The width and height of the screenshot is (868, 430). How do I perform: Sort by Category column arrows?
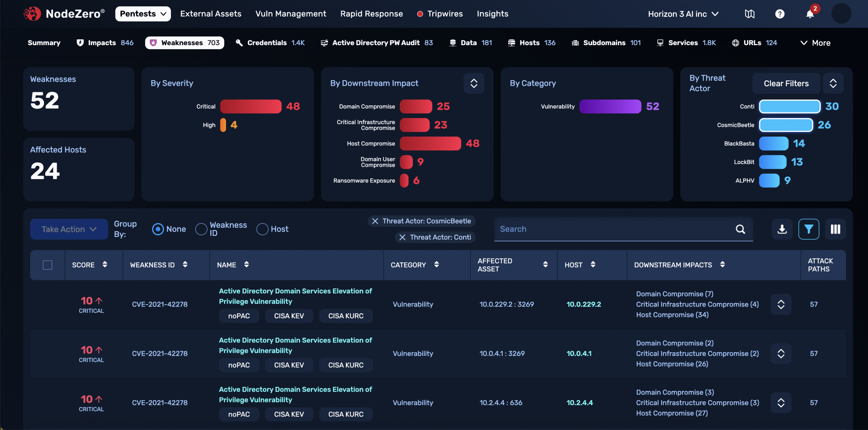(436, 264)
